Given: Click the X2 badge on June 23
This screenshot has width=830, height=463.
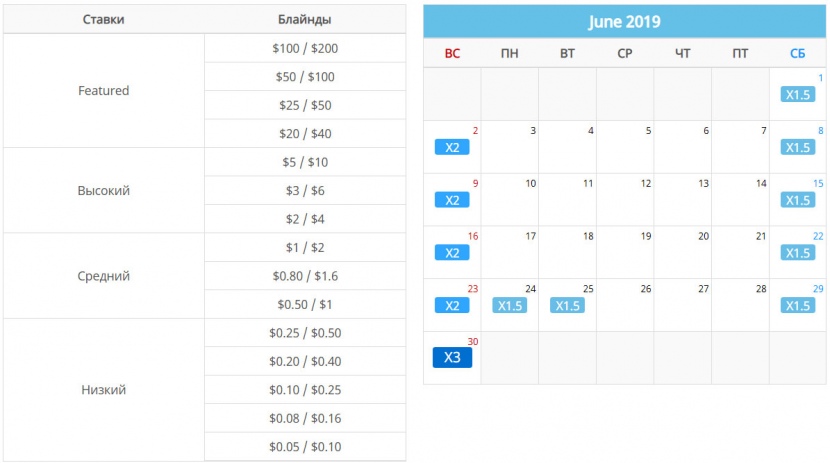Looking at the screenshot, I should pyautogui.click(x=452, y=305).
